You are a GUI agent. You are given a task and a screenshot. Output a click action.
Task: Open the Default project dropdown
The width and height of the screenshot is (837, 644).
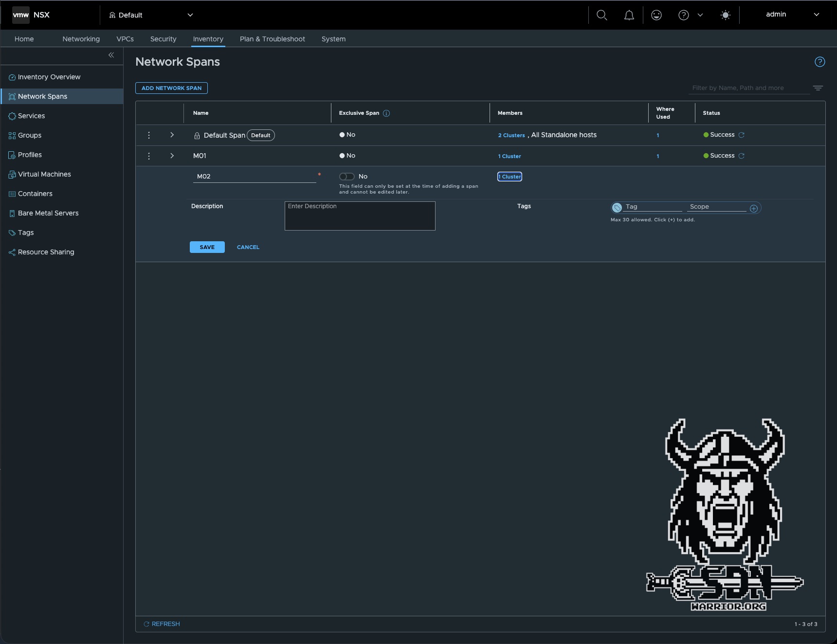coord(151,15)
